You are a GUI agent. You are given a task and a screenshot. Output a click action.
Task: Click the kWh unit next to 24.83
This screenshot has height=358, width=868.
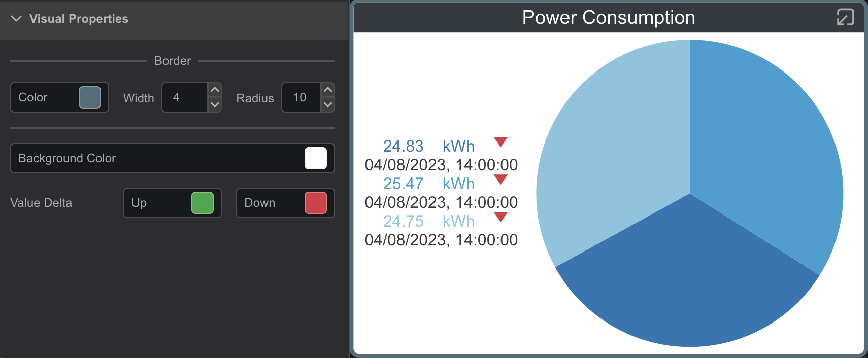pyautogui.click(x=458, y=146)
